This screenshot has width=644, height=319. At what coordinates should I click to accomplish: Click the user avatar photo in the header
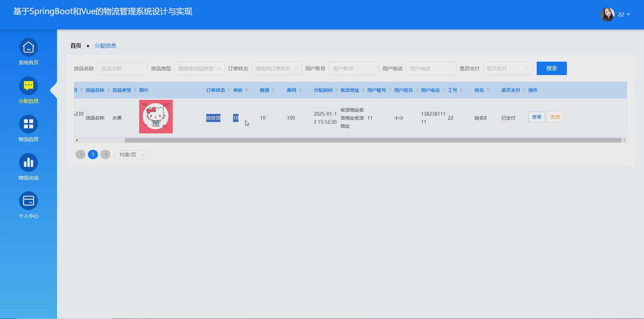click(x=608, y=14)
